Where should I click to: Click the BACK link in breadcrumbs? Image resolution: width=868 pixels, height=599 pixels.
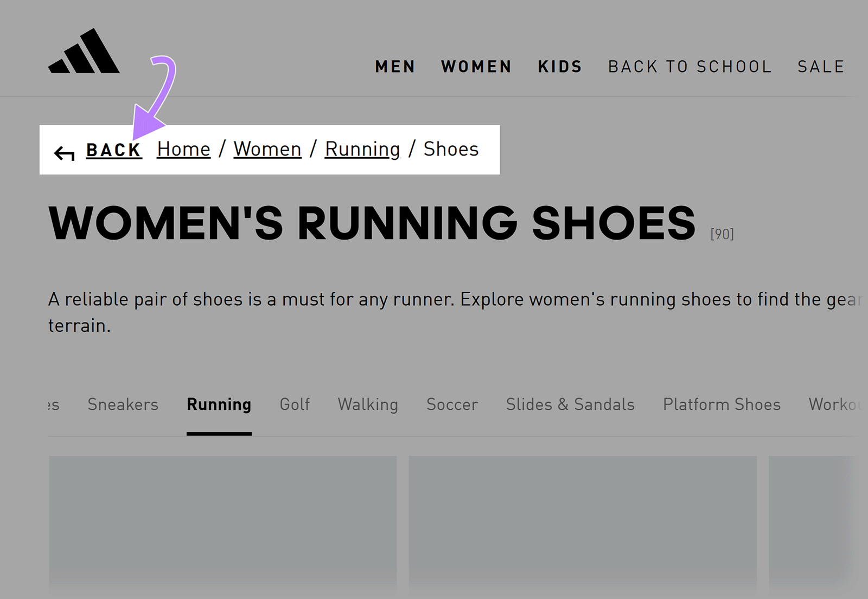coord(113,151)
